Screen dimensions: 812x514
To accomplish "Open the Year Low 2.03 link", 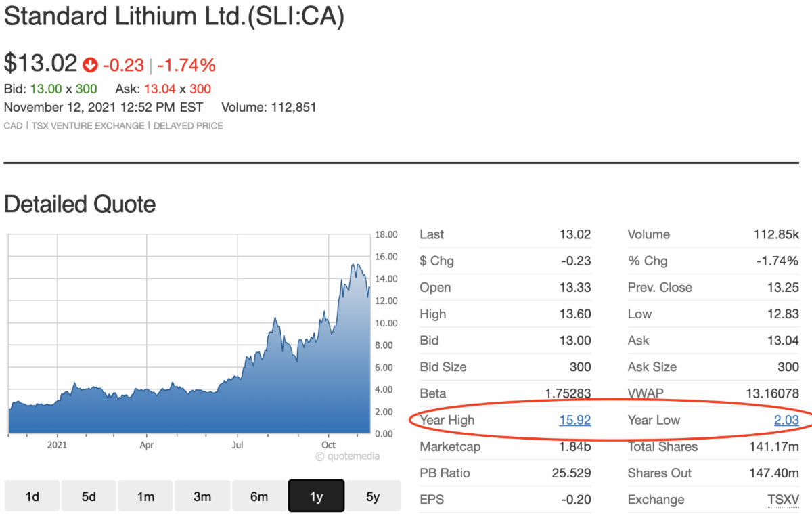I will point(786,420).
